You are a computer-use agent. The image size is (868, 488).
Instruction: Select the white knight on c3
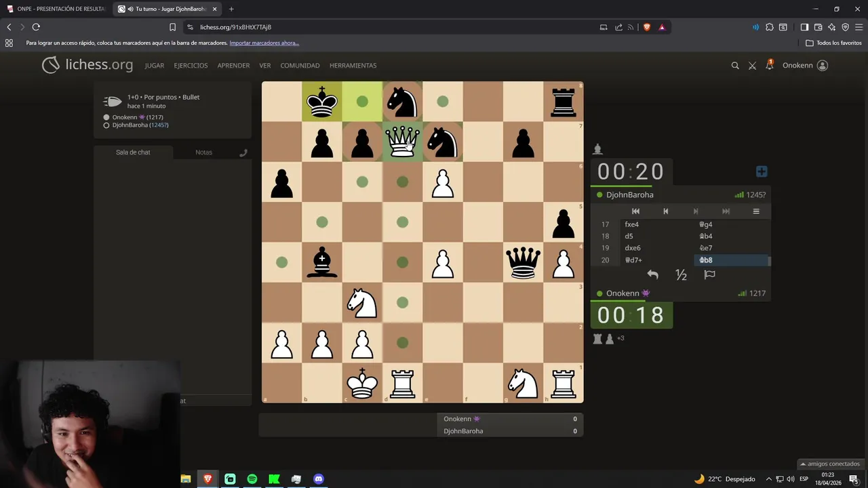362,302
